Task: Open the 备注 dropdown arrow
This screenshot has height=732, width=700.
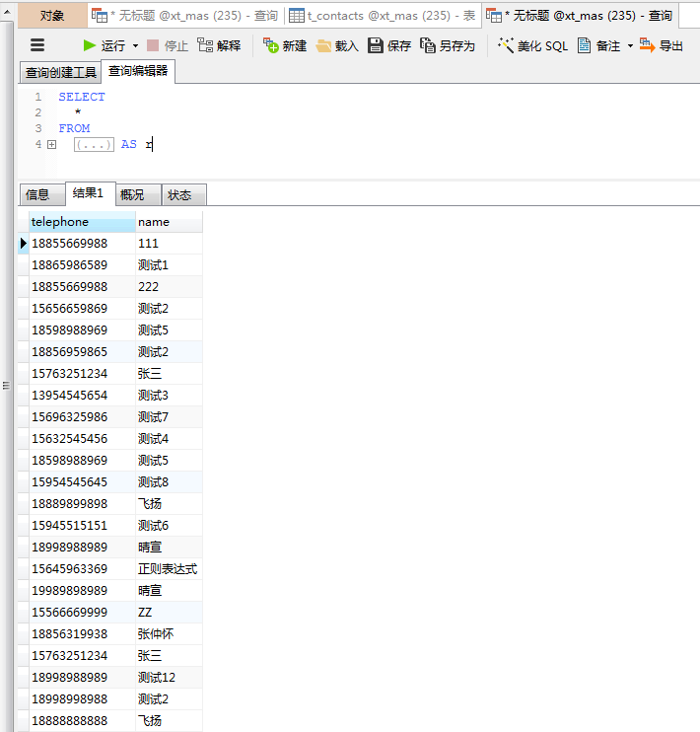Action: [630, 45]
